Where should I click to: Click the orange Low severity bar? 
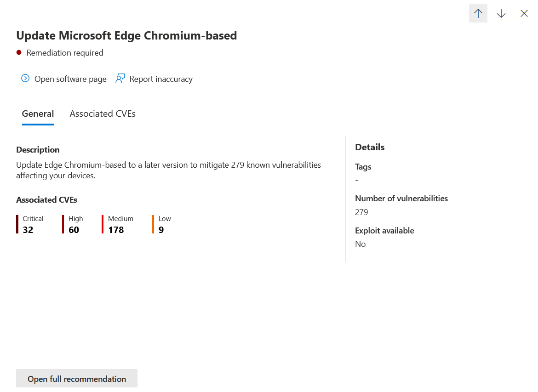coord(153,224)
